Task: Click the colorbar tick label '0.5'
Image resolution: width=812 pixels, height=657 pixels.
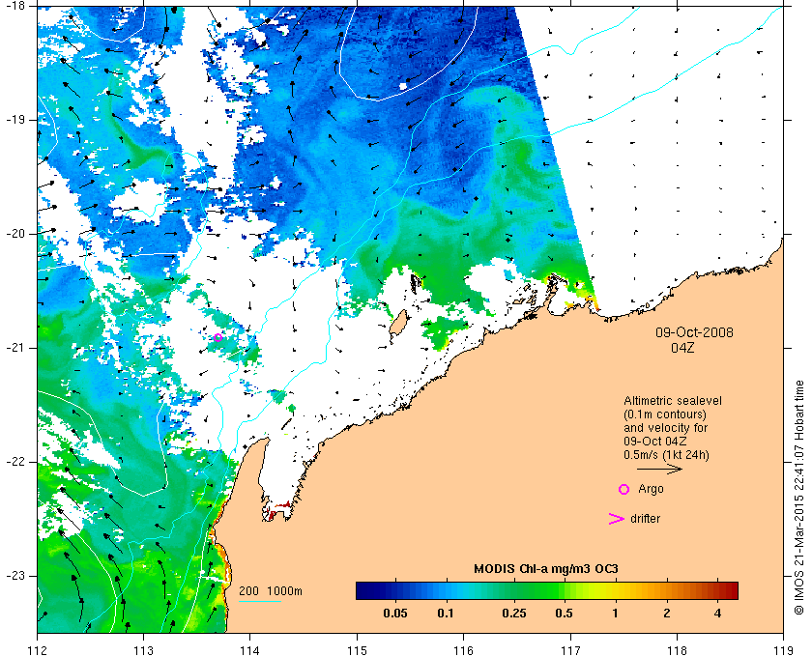Action: click(x=564, y=614)
